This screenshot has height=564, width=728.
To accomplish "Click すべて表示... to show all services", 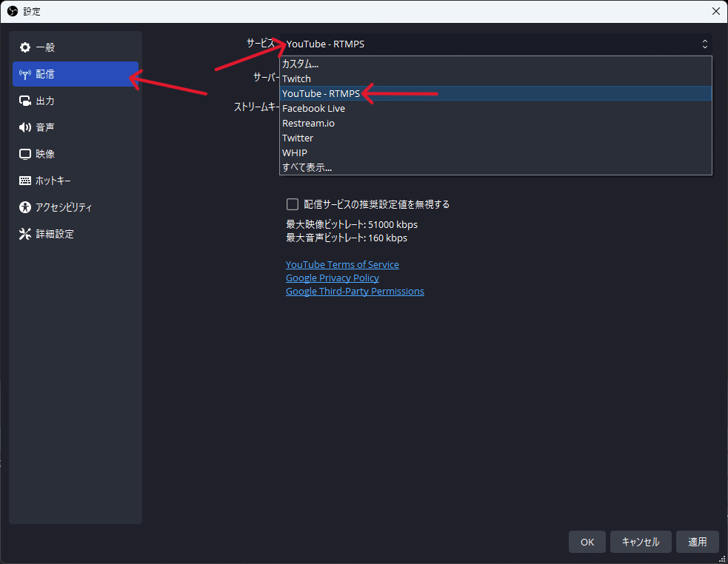I will [496, 167].
